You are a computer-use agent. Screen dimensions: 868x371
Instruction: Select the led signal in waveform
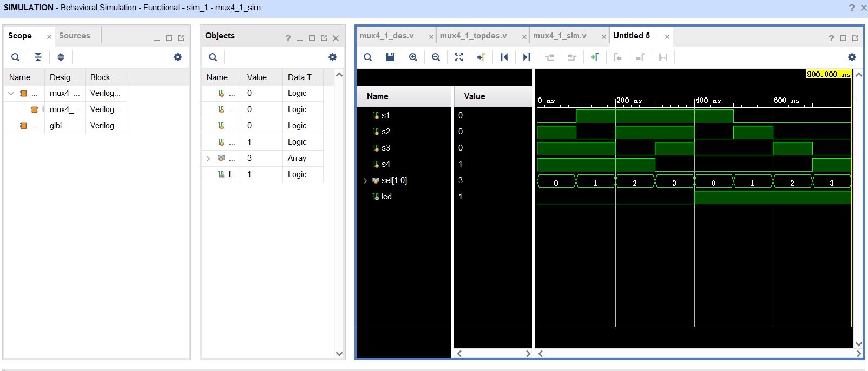386,197
